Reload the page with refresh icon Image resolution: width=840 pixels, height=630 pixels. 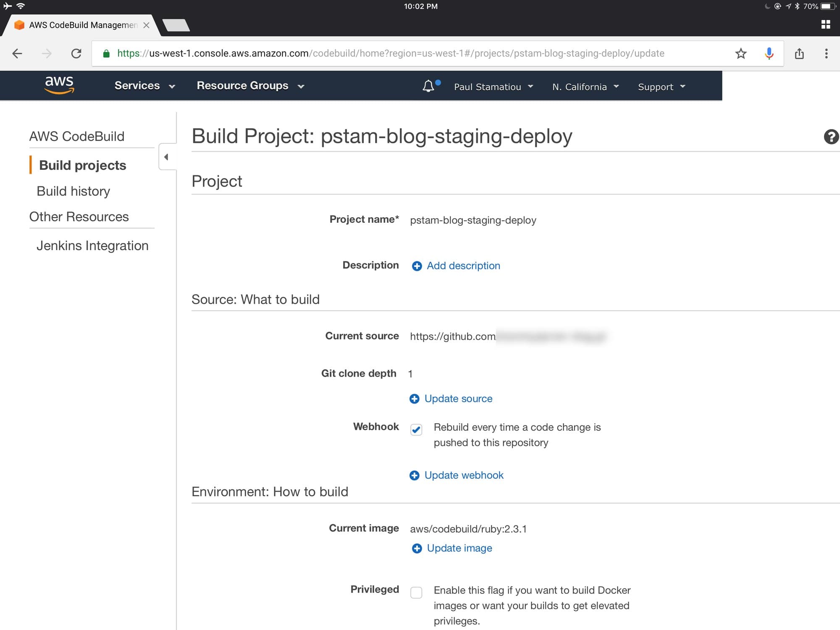[76, 53]
